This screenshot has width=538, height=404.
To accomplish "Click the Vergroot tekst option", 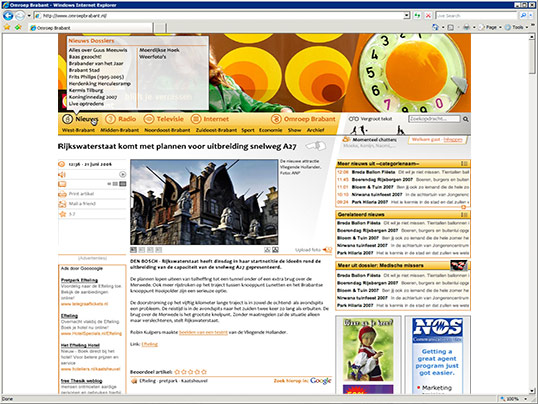I will pyautogui.click(x=371, y=119).
